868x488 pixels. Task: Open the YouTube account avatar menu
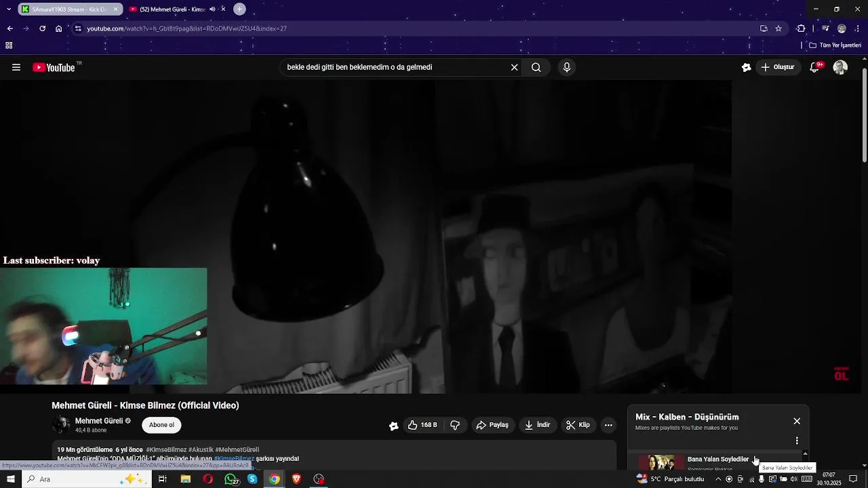coord(840,67)
